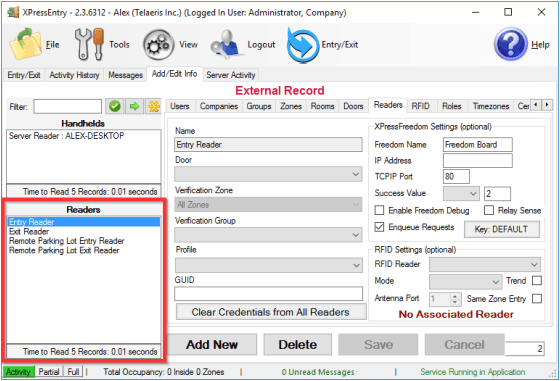The height and width of the screenshot is (381, 560).
Task: Toggle the Relay Sense checkbox
Action: [x=489, y=210]
